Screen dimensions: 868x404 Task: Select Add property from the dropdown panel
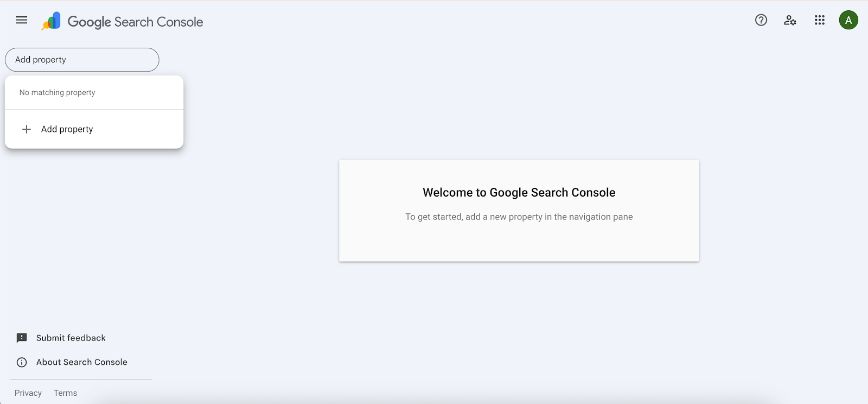click(x=67, y=129)
